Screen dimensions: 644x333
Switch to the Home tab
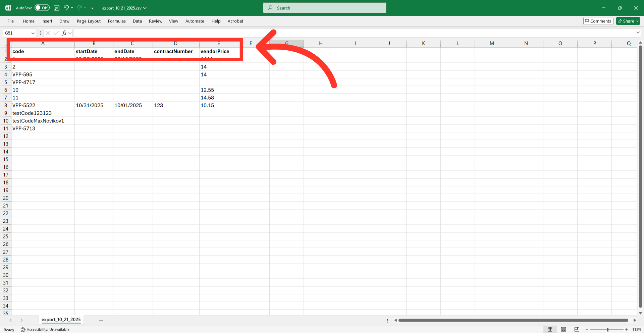(29, 21)
